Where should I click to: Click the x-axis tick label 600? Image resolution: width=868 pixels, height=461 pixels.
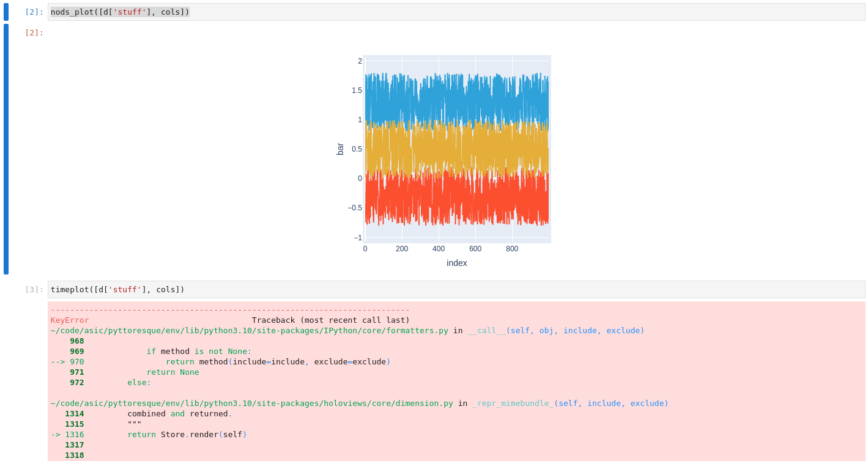click(475, 249)
